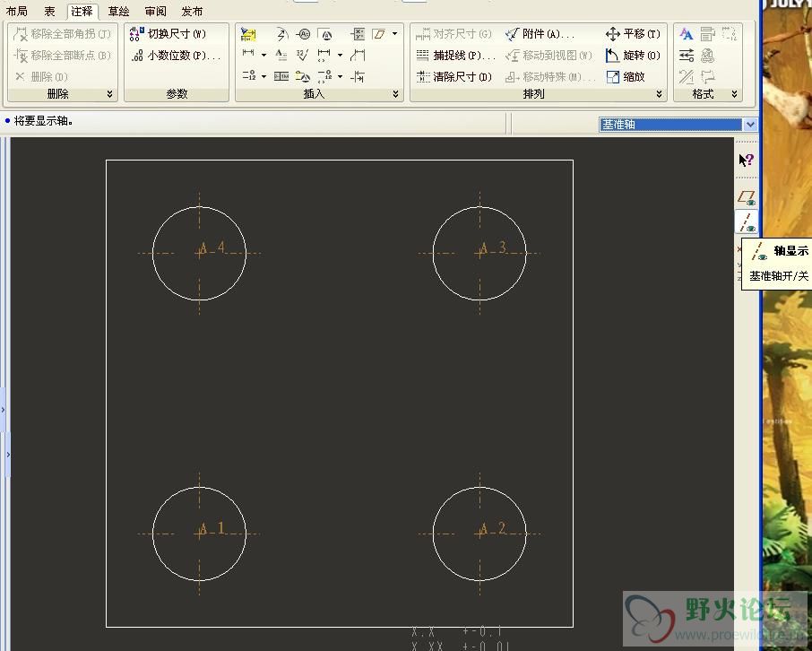The image size is (812, 651).
Task: Click the 旋转(O) button label
Action: click(642, 56)
